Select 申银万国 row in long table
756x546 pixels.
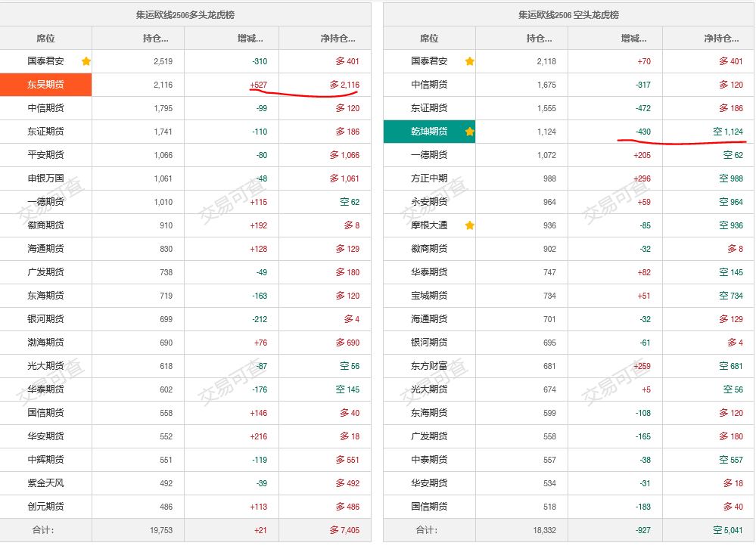pos(185,178)
